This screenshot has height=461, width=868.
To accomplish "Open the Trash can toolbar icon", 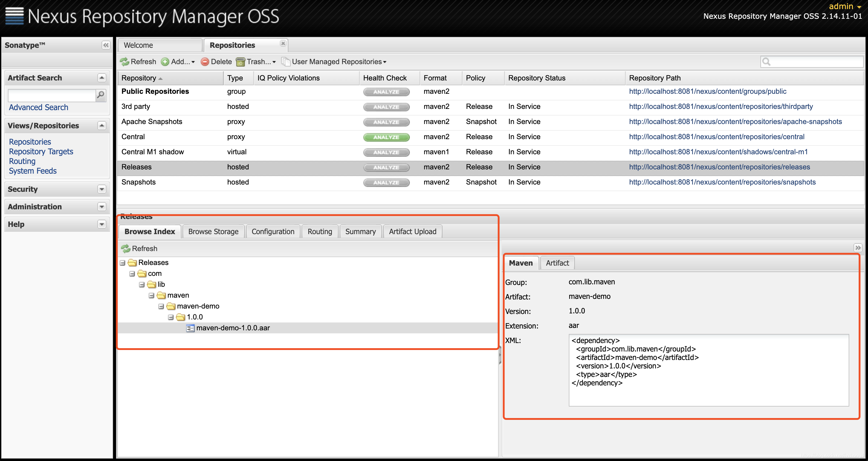I will click(x=240, y=62).
